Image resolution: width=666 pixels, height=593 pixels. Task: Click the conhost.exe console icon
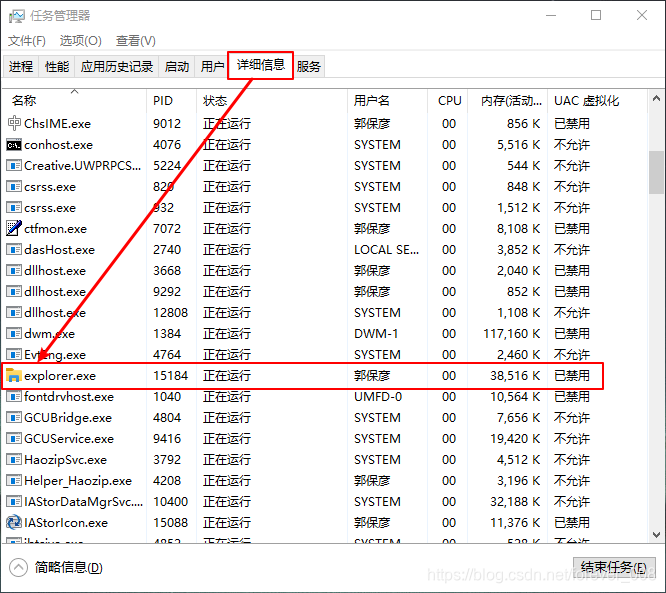tap(14, 145)
